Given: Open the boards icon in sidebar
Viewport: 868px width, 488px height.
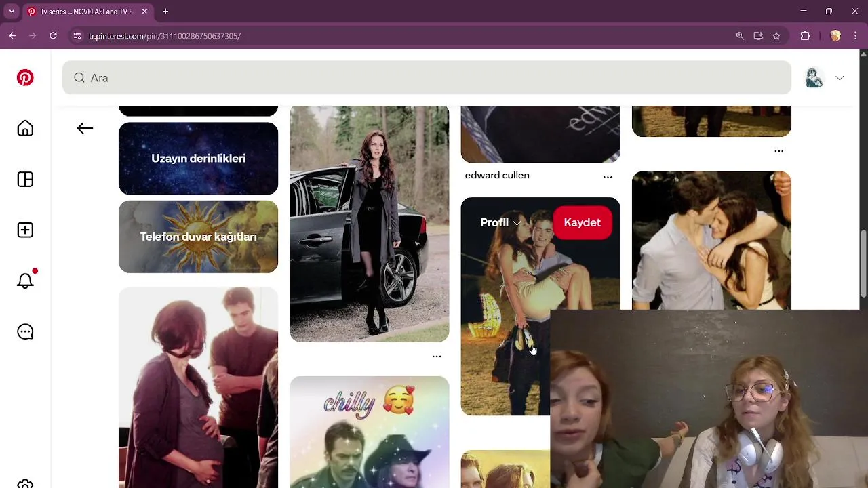Looking at the screenshot, I should pos(25,180).
